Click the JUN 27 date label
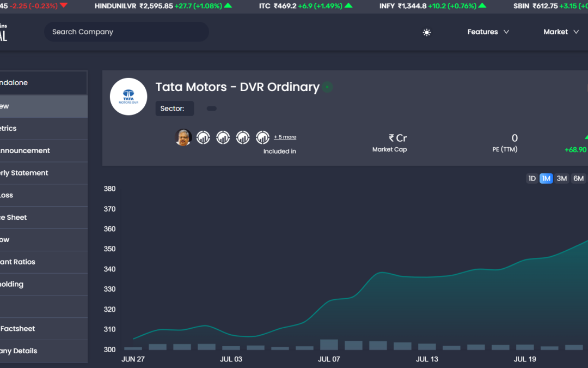588x368 pixels. (x=133, y=359)
